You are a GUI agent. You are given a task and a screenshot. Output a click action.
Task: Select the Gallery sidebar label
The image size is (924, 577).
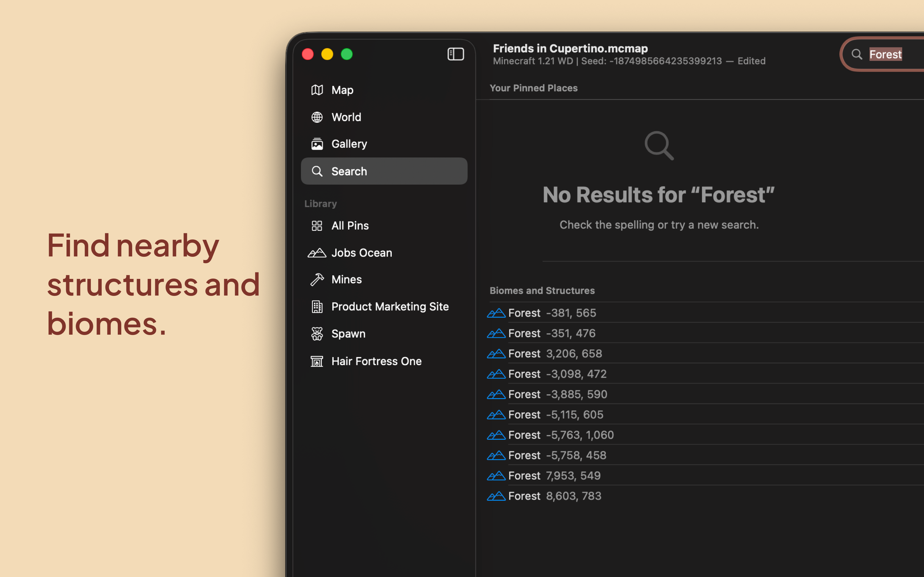(x=349, y=144)
